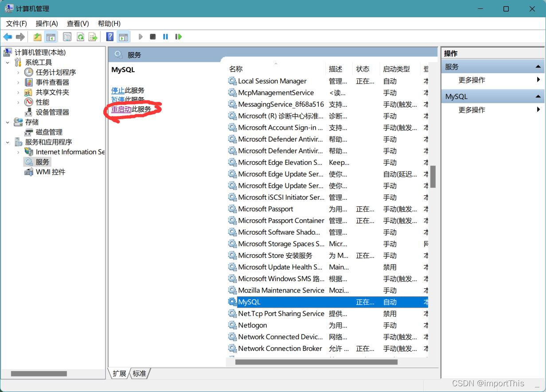This screenshot has width=546, height=392.
Task: Click the forward navigation arrow icon
Action: [20, 36]
